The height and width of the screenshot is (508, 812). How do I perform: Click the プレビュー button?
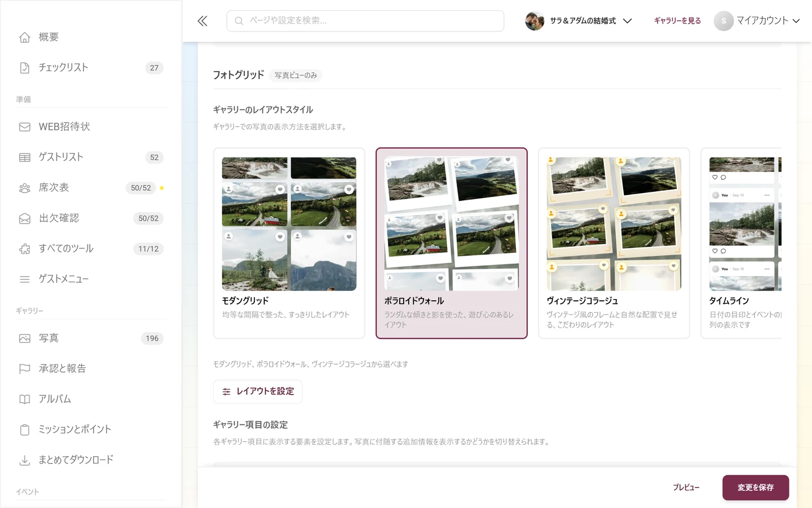click(686, 488)
